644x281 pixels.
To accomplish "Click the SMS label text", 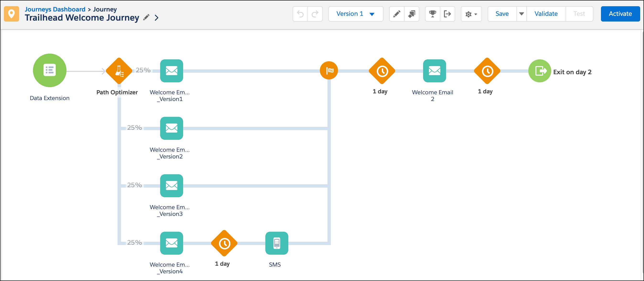I will [275, 265].
